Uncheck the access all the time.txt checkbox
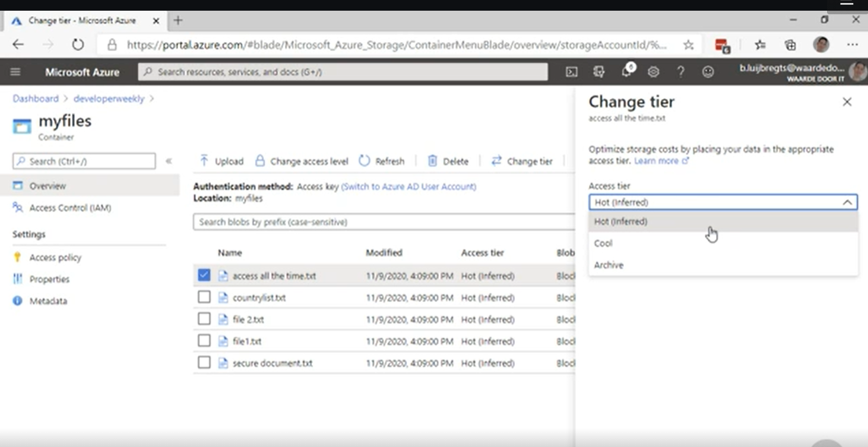 204,275
